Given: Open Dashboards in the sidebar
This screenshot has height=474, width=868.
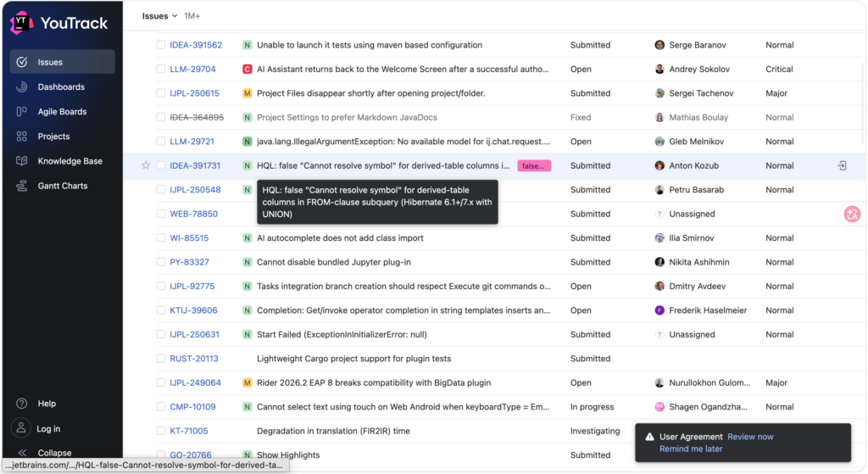Looking at the screenshot, I should pyautogui.click(x=62, y=87).
